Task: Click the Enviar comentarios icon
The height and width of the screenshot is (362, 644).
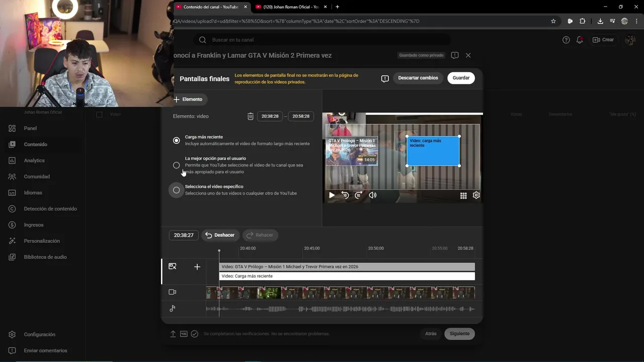Action: 12,350
